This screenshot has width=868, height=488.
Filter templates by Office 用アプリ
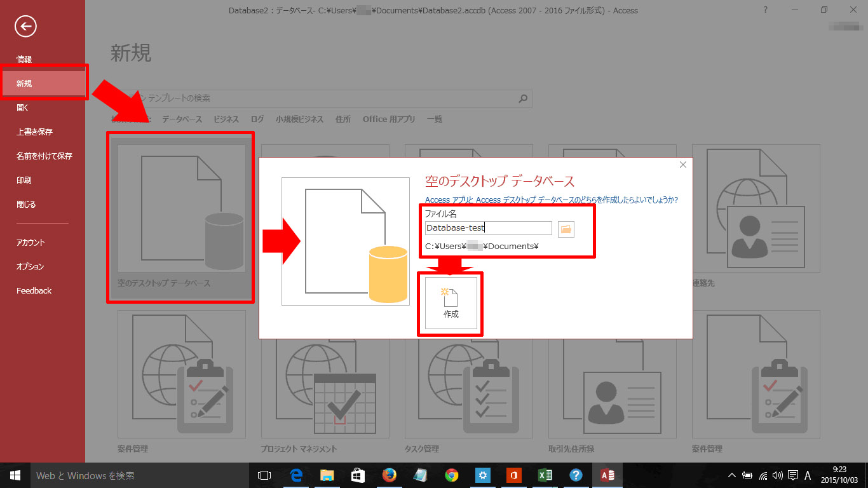389,119
